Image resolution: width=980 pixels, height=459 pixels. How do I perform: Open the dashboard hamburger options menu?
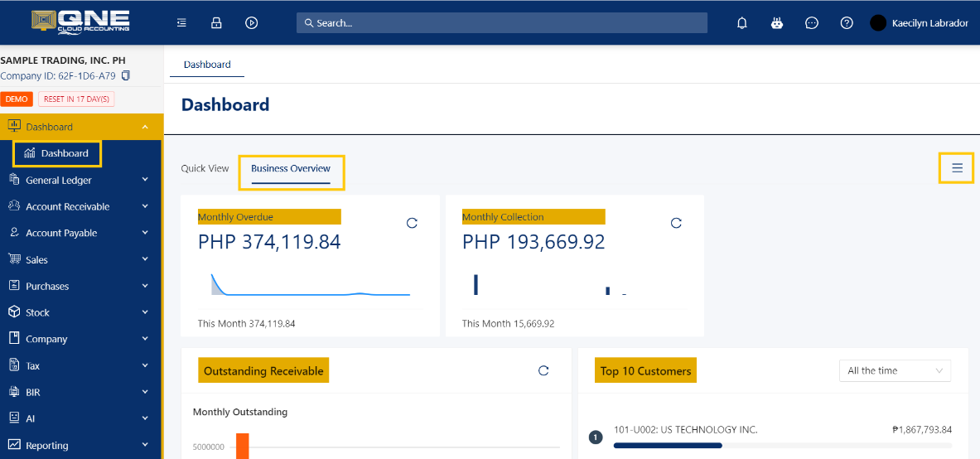click(957, 167)
